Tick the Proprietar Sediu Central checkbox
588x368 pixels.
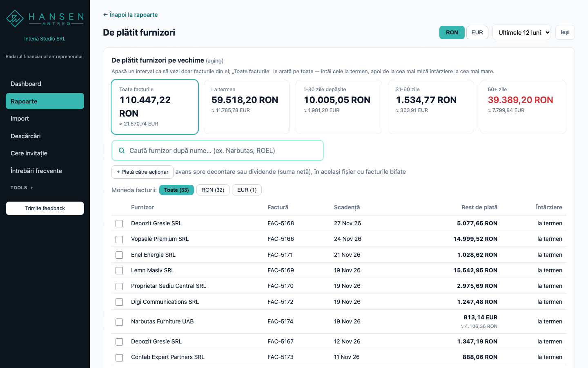coord(119,286)
